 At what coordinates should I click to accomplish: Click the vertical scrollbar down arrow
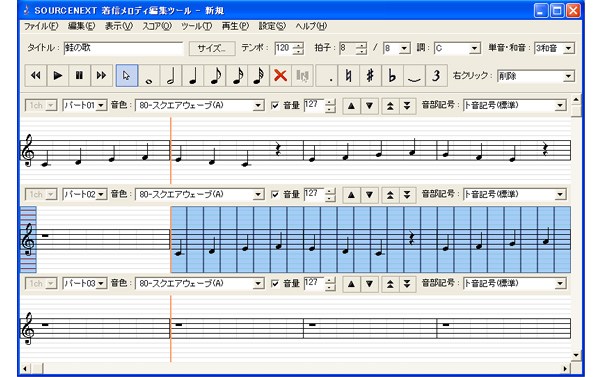[576, 356]
